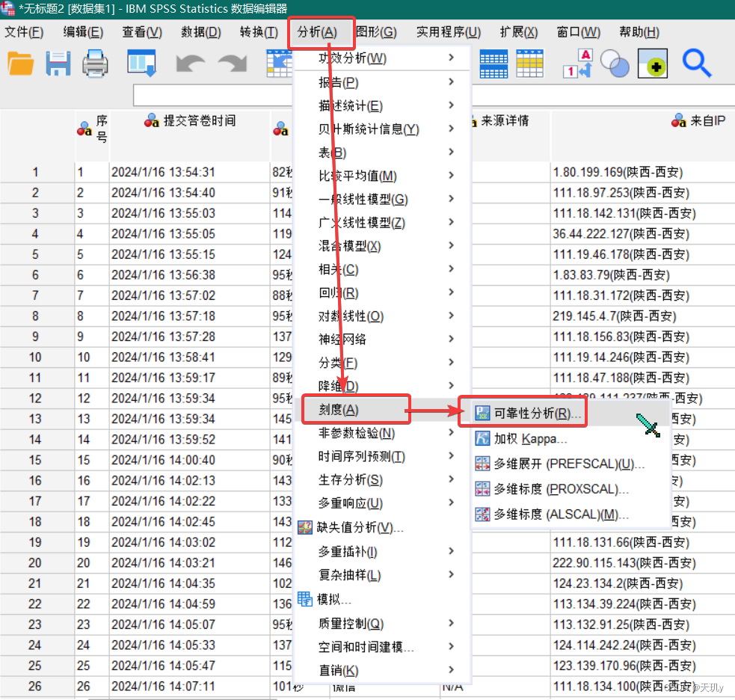Open the recall recent dialogs icon
This screenshot has height=700, width=735.
coord(141,64)
